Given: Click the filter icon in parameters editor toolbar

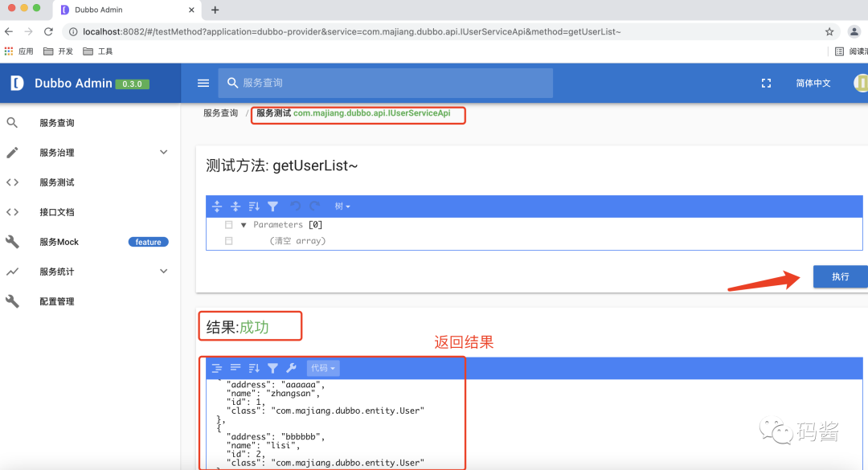Looking at the screenshot, I should click(x=273, y=206).
